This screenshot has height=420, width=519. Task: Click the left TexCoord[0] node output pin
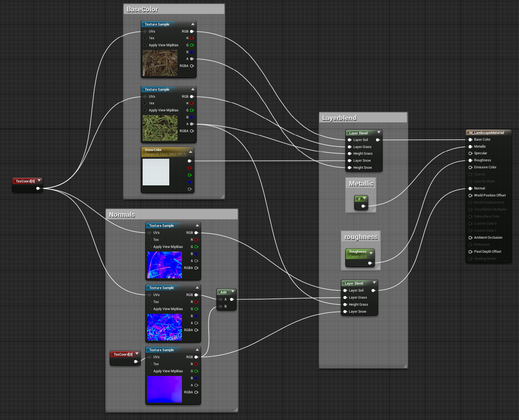(38, 188)
